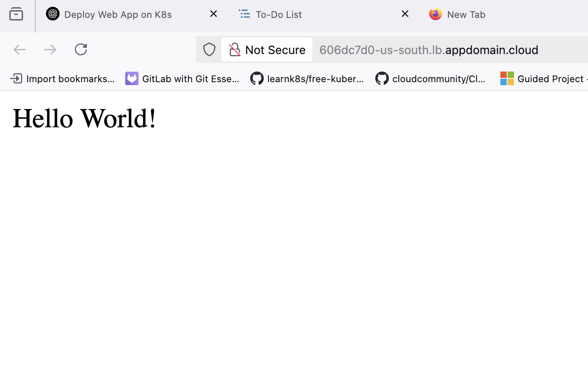Image resolution: width=588 pixels, height=390 pixels.
Task: Click the Hello World! heading text
Action: coord(84,119)
